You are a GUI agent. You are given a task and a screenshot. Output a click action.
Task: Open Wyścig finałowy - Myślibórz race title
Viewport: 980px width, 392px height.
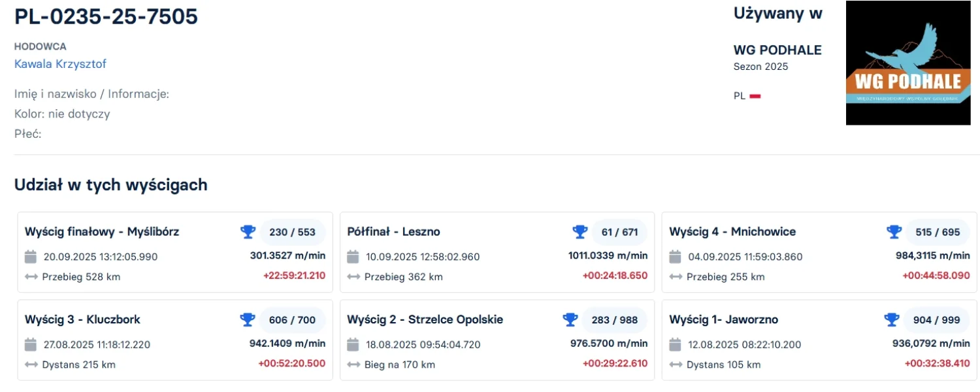[x=102, y=232]
